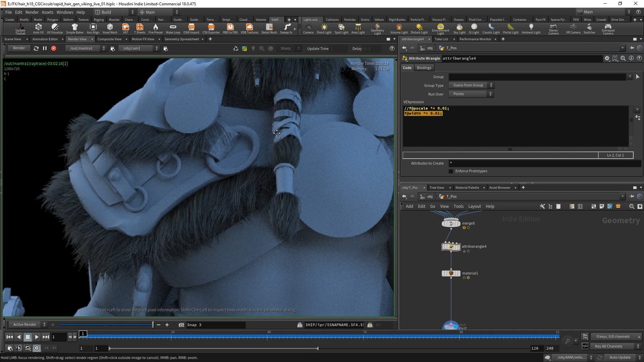Switch to the Scene View tab
The image size is (644, 362).
pos(12,39)
